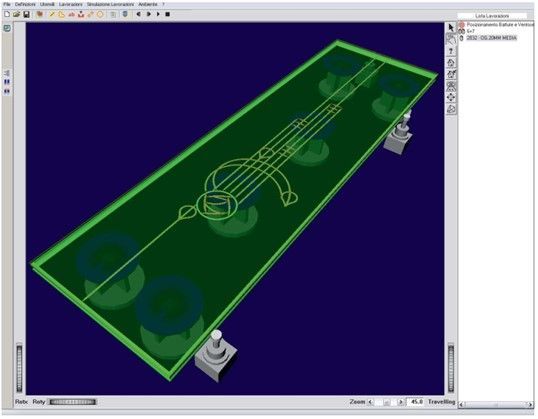Click the green icon at top-left sidebar

7,28
